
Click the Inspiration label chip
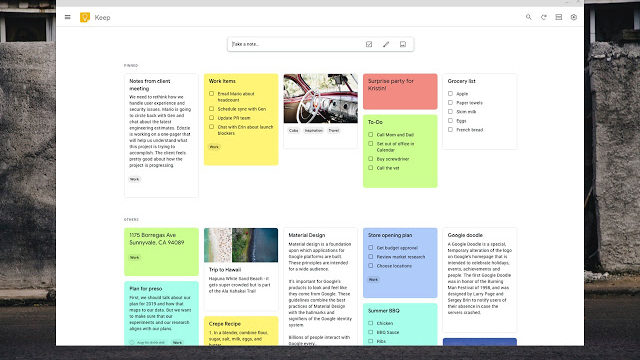point(313,131)
